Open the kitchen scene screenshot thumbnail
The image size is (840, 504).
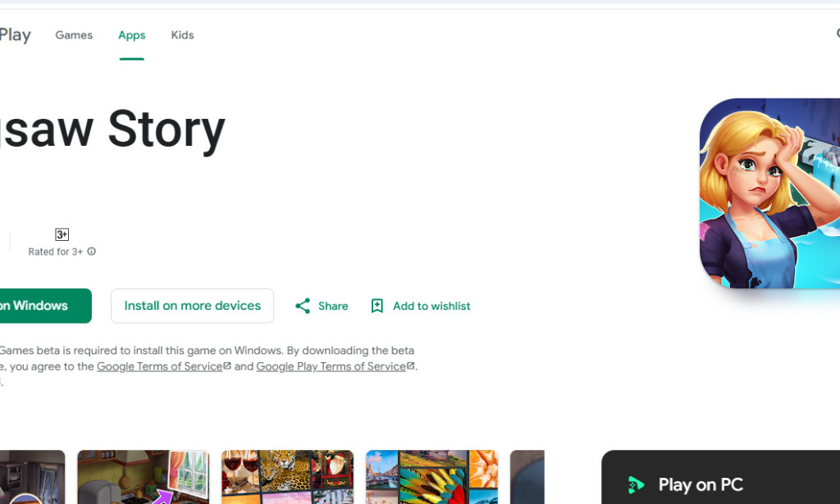(143, 478)
